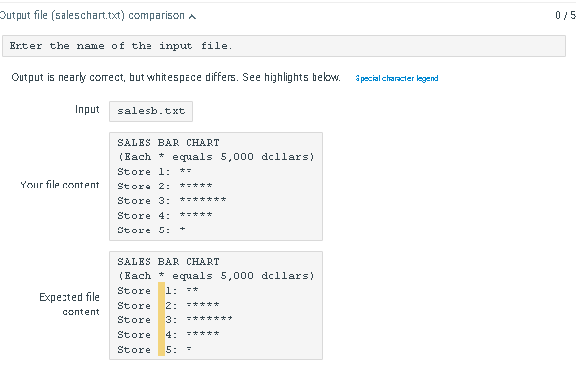Viewport: 588px width, 376px height.
Task: Click the 'Your file content' label
Action: (60, 185)
